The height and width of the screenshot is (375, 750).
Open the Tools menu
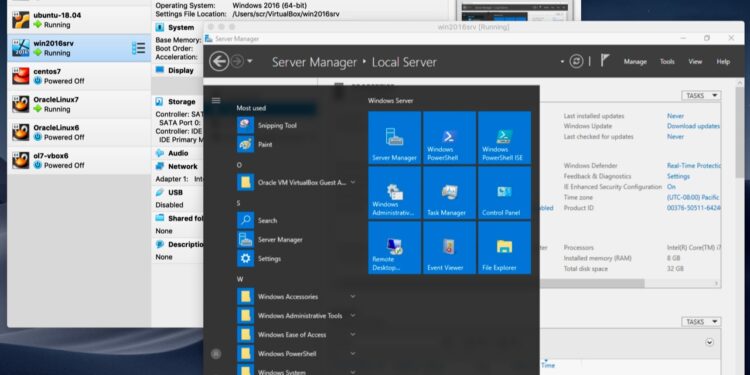pos(667,62)
